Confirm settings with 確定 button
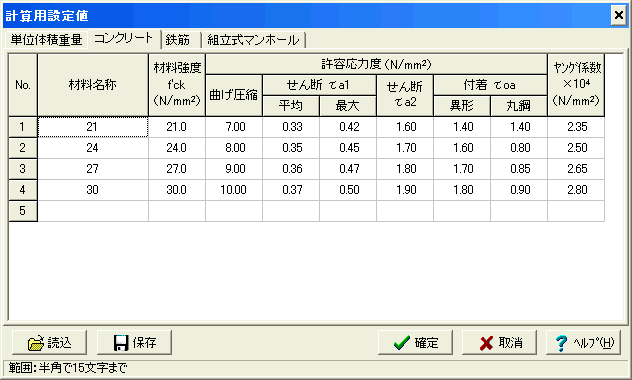This screenshot has height=380, width=632. coord(415,343)
